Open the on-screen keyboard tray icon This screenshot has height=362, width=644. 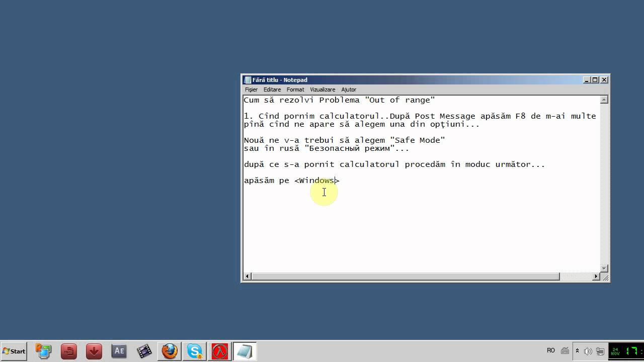click(565, 351)
